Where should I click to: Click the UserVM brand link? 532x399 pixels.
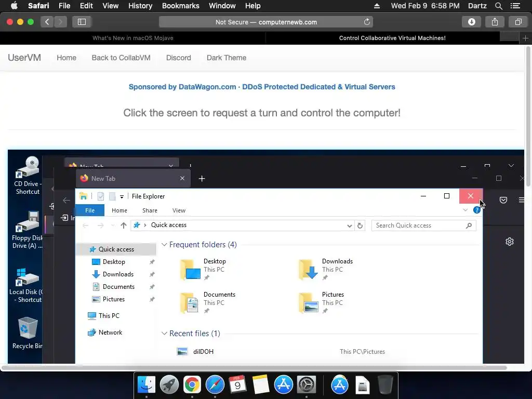[x=24, y=58]
